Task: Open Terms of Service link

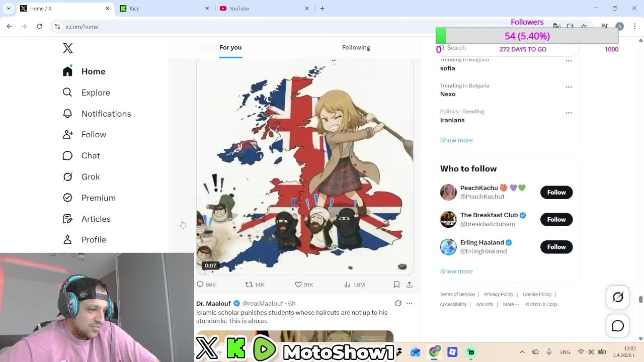Action: pos(457,294)
